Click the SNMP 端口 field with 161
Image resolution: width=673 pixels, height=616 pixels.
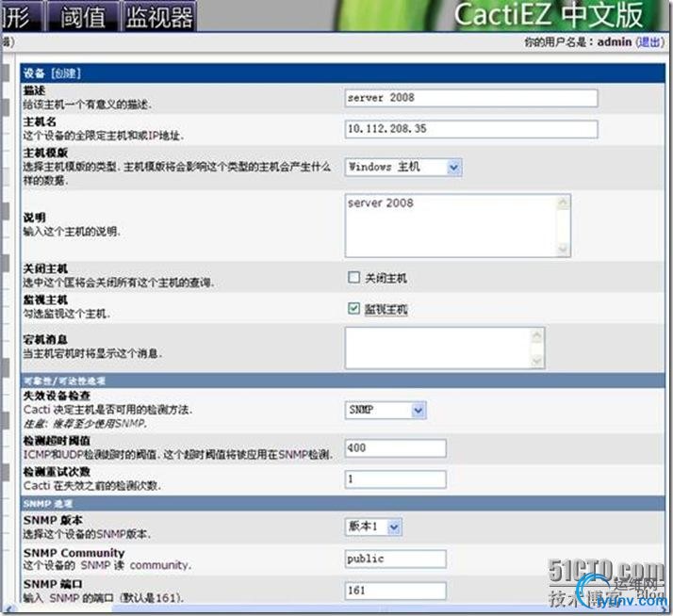(x=395, y=591)
